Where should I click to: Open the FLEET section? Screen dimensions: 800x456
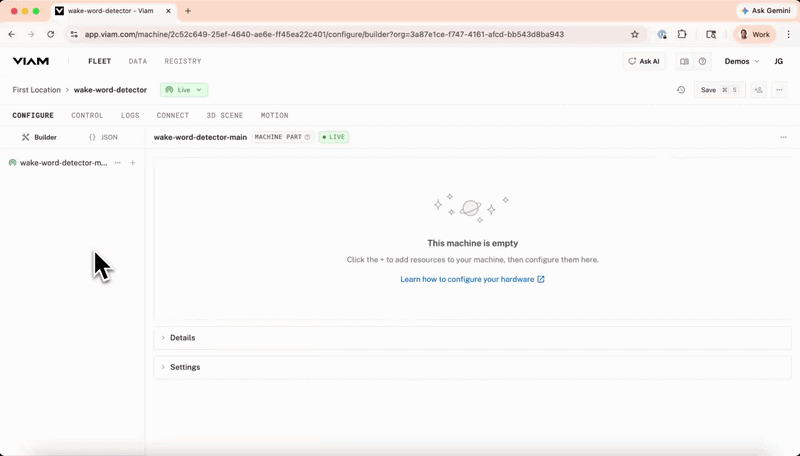99,61
